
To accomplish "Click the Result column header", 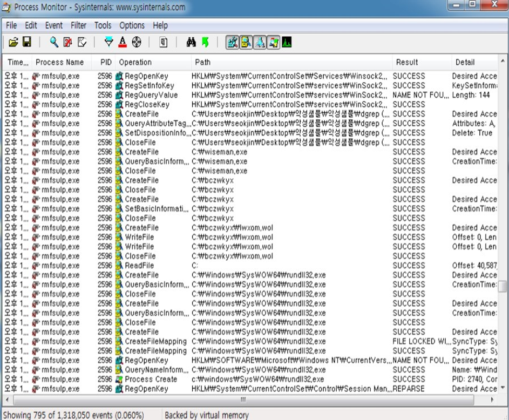I will 422,62.
